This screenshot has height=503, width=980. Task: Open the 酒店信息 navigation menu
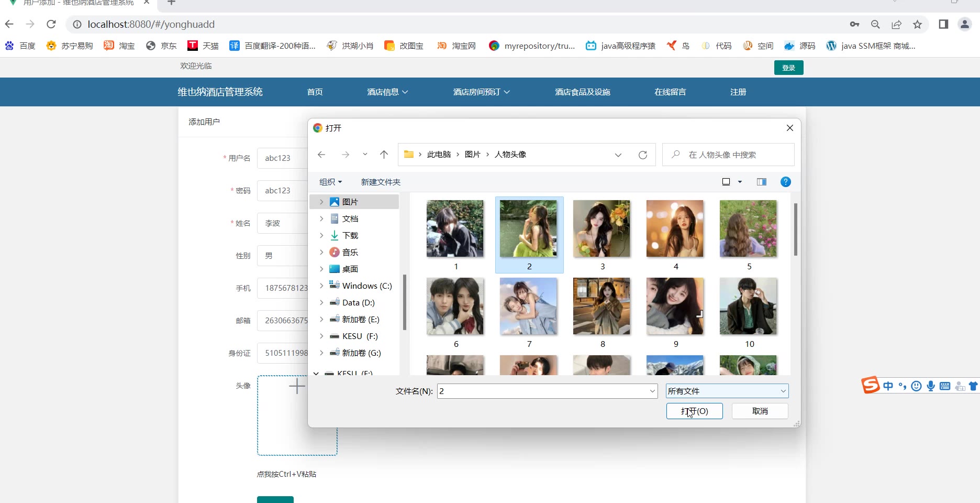387,92
